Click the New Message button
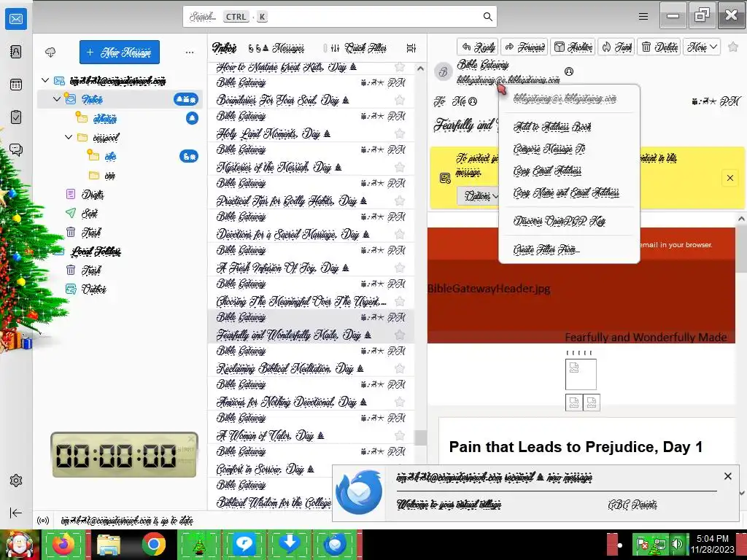The height and width of the screenshot is (560, 747). point(120,52)
